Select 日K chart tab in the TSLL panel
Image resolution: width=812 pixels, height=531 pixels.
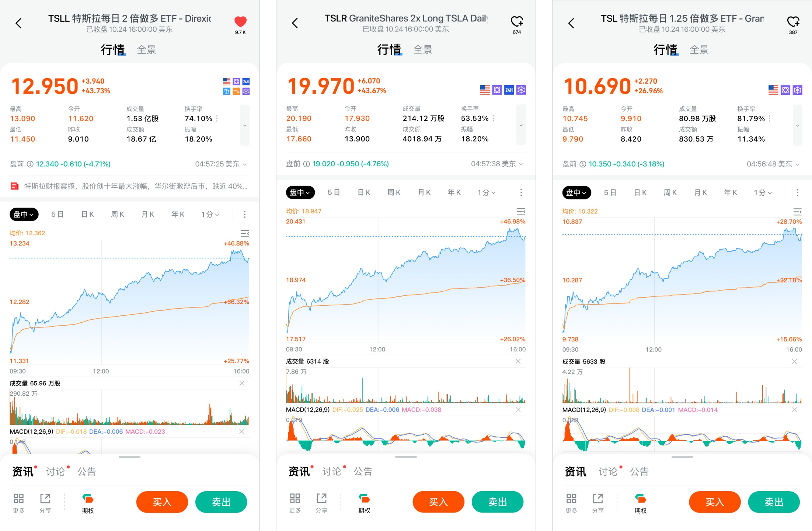coord(88,214)
